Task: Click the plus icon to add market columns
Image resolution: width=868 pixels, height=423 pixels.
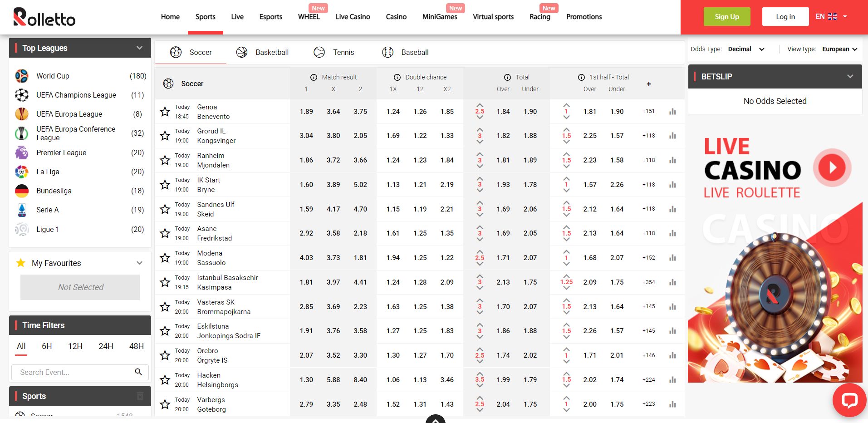Action: click(x=649, y=84)
